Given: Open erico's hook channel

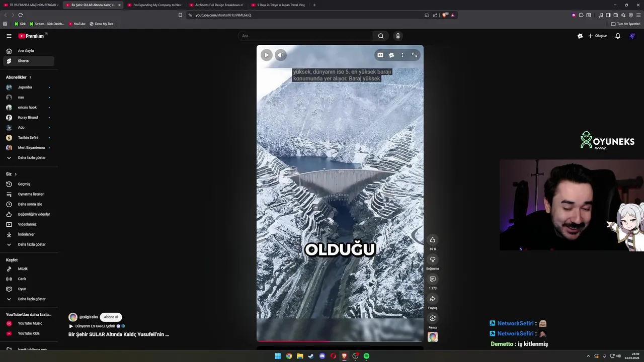Looking at the screenshot, I should coord(28,108).
